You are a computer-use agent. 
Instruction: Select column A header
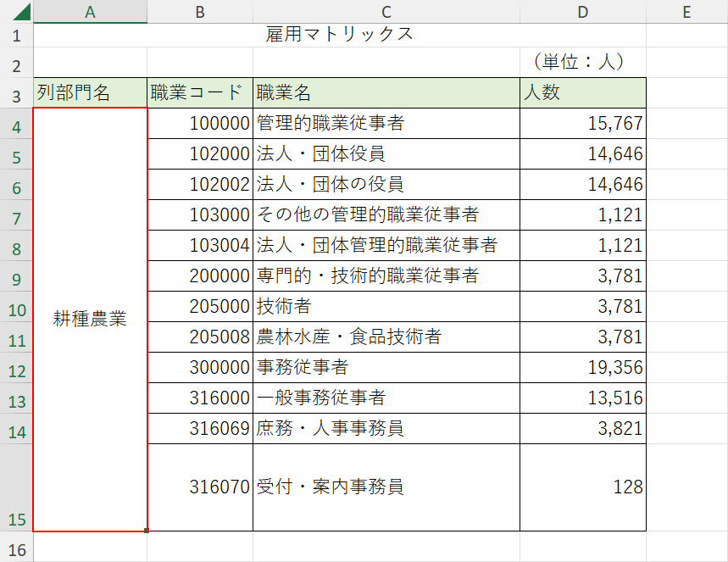[x=90, y=12]
